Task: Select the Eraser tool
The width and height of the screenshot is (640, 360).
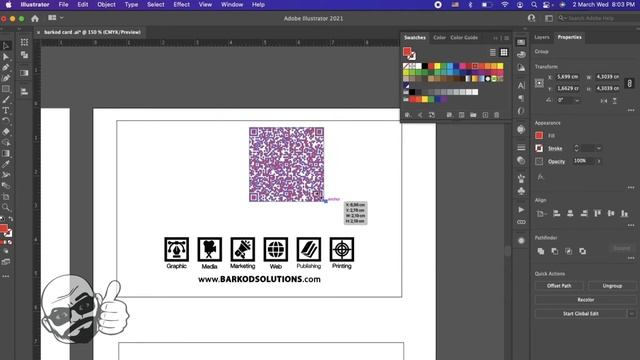Action: point(6,132)
